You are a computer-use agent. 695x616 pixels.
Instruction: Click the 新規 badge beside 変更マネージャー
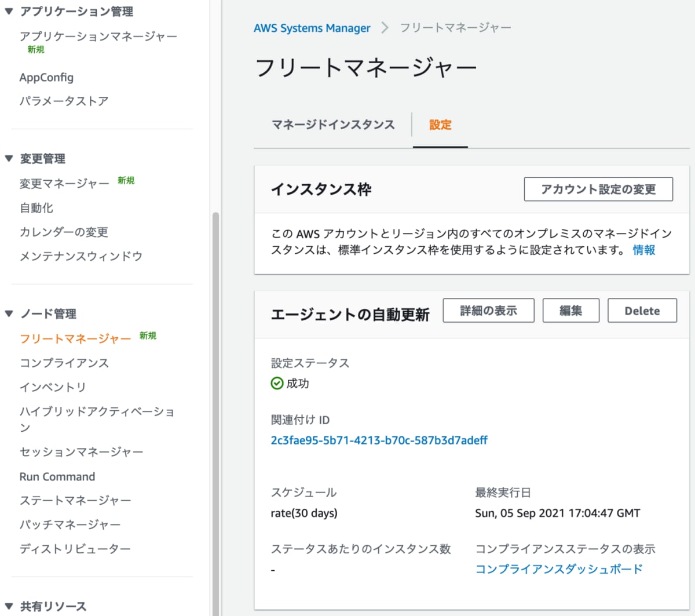pyautogui.click(x=126, y=180)
